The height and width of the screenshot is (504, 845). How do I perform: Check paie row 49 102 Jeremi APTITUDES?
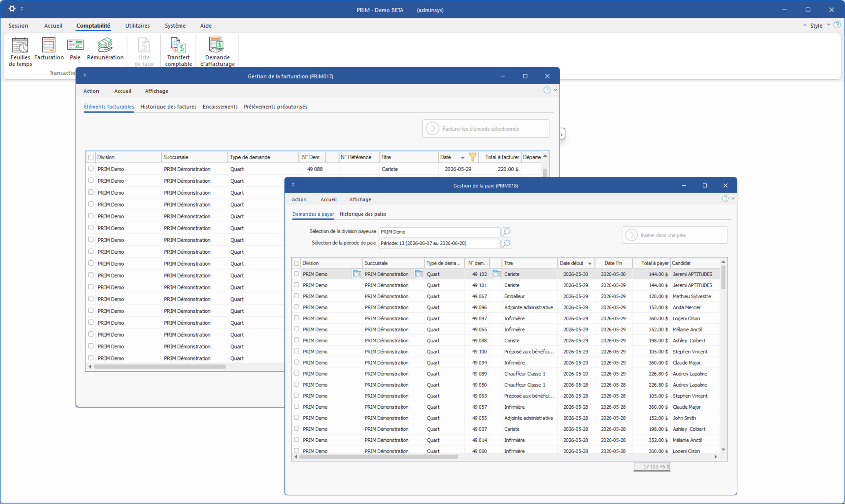(x=297, y=273)
